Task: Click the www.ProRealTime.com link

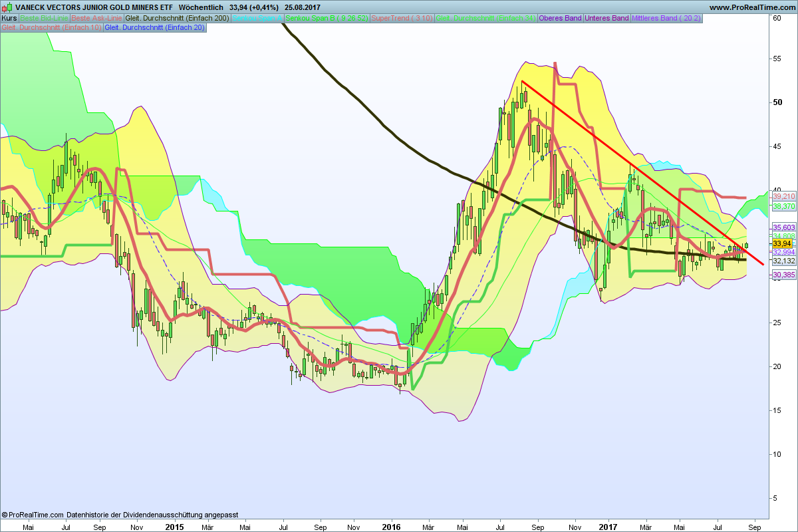Action: click(x=752, y=7)
